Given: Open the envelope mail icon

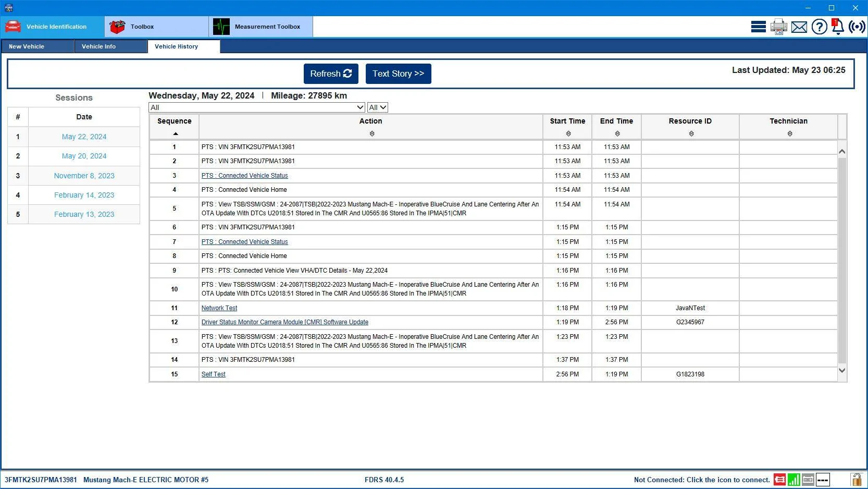Looking at the screenshot, I should click(799, 27).
